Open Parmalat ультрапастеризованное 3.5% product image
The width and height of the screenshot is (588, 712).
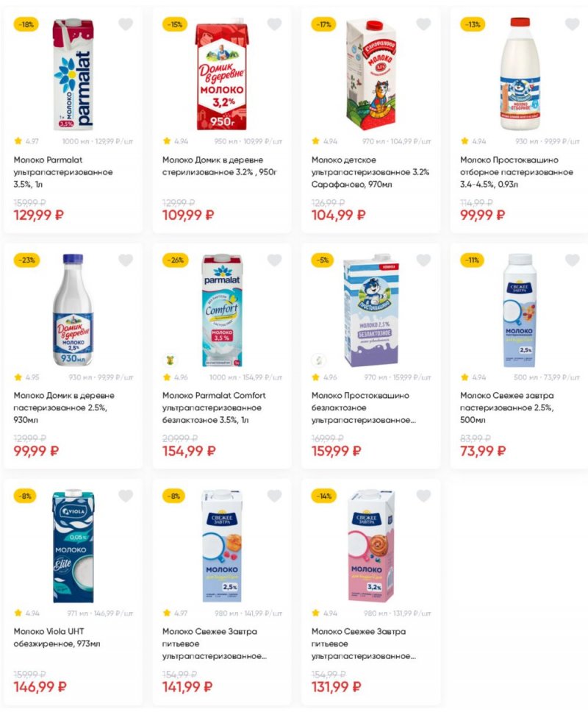click(x=73, y=74)
